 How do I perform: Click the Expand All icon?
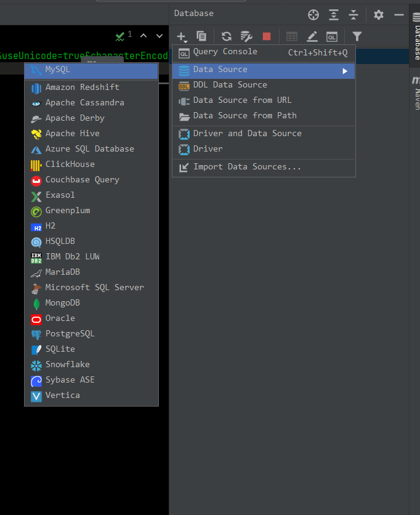coord(334,15)
